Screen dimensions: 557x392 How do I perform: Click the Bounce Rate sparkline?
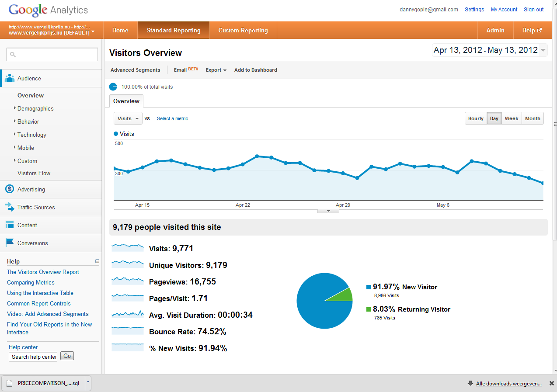[x=128, y=331]
